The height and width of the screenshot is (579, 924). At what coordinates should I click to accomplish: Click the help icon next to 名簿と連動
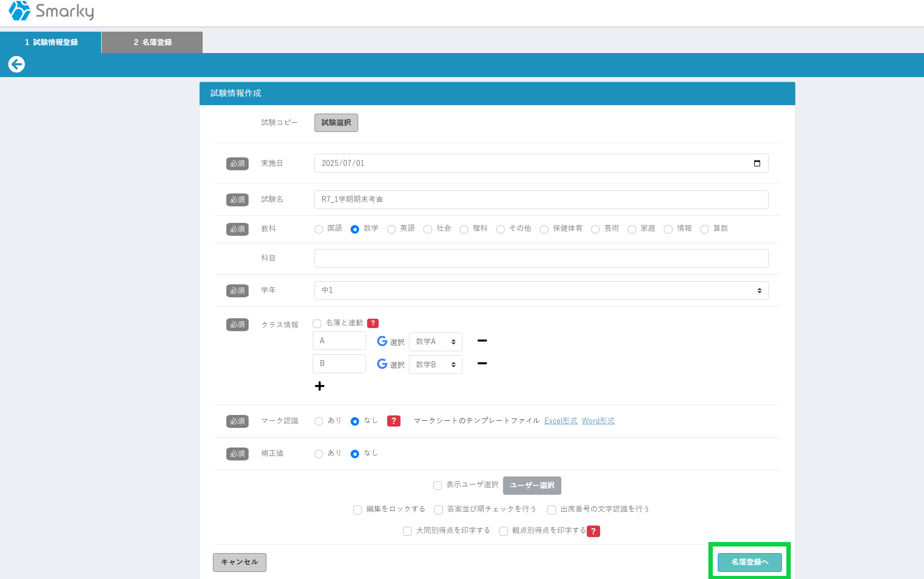373,323
